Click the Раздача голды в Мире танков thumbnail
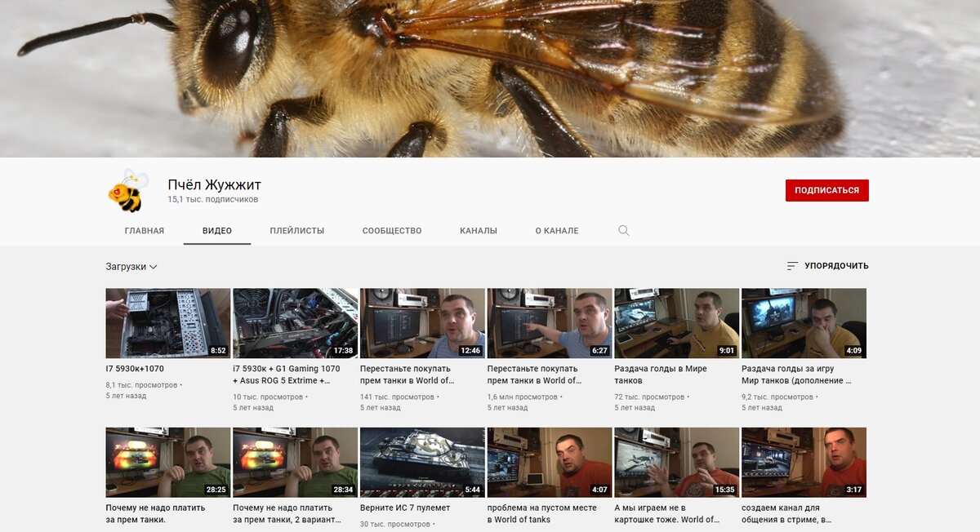The image size is (980, 532). tap(676, 321)
